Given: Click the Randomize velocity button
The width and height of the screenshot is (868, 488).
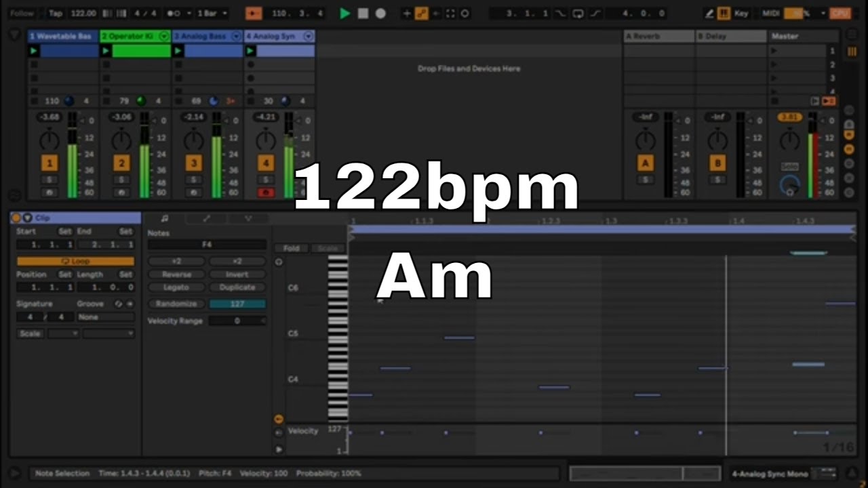Looking at the screenshot, I should click(x=176, y=304).
